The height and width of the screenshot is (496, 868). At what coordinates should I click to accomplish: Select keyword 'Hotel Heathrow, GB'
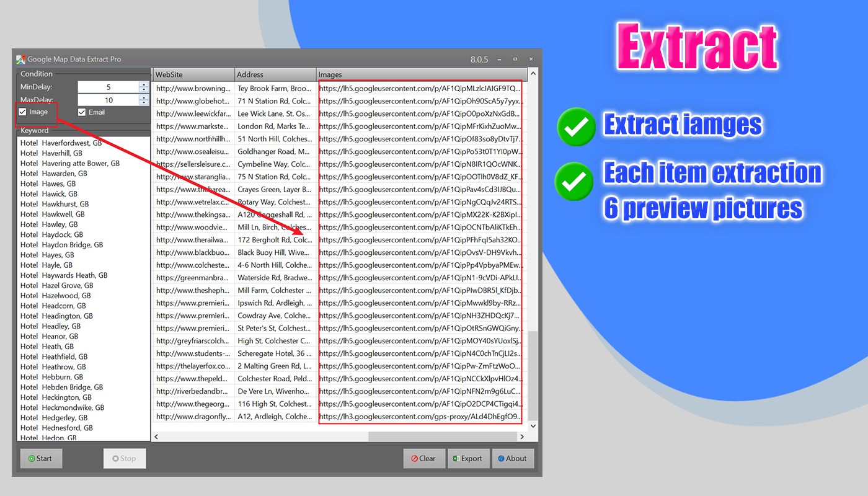(x=53, y=367)
